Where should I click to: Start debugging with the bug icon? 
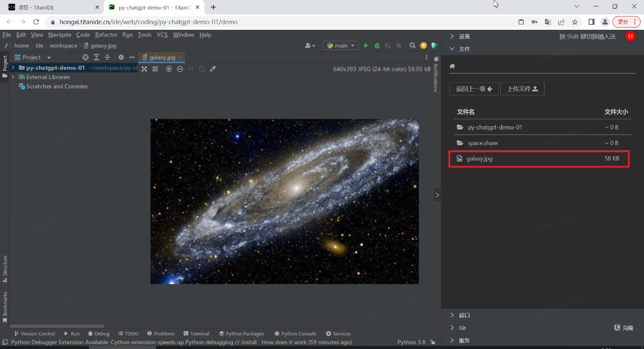tap(377, 46)
